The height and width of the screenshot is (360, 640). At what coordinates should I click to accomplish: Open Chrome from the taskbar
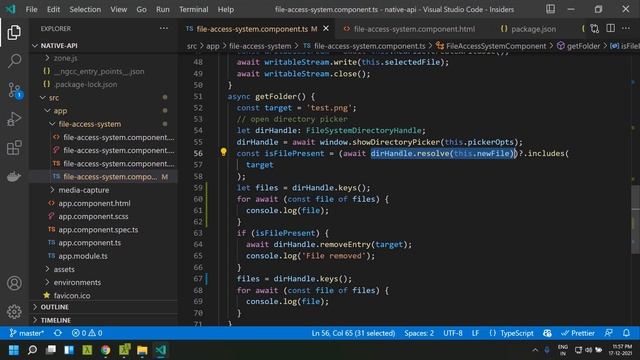click(106, 350)
